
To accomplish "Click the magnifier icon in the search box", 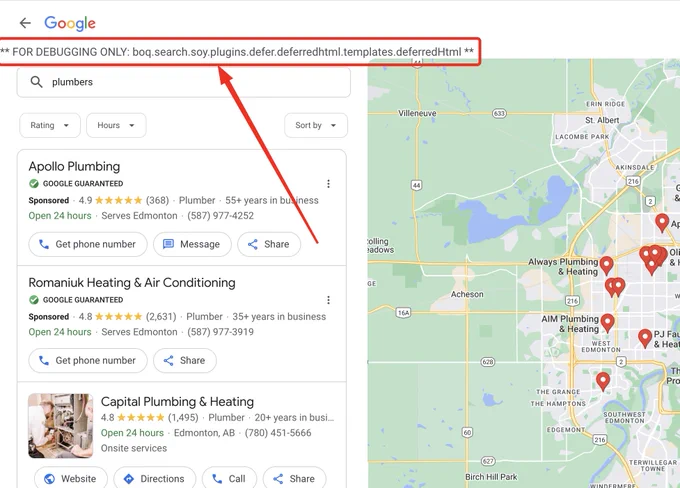I will pyautogui.click(x=36, y=82).
